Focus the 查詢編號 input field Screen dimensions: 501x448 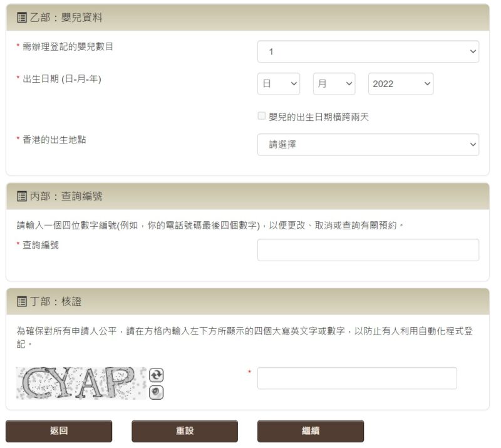point(368,250)
